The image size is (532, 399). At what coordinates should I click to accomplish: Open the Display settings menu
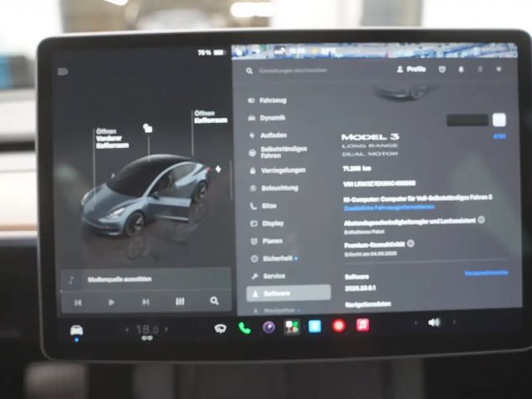(268, 224)
